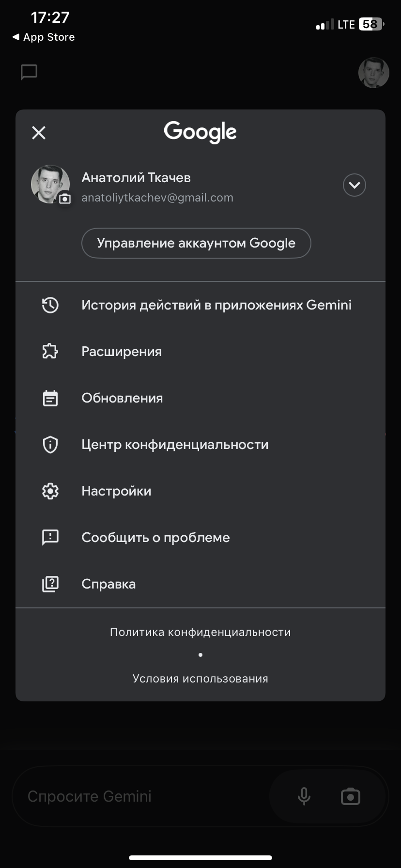Tap the Extensions puzzle piece icon
The image size is (401, 868).
(50, 352)
